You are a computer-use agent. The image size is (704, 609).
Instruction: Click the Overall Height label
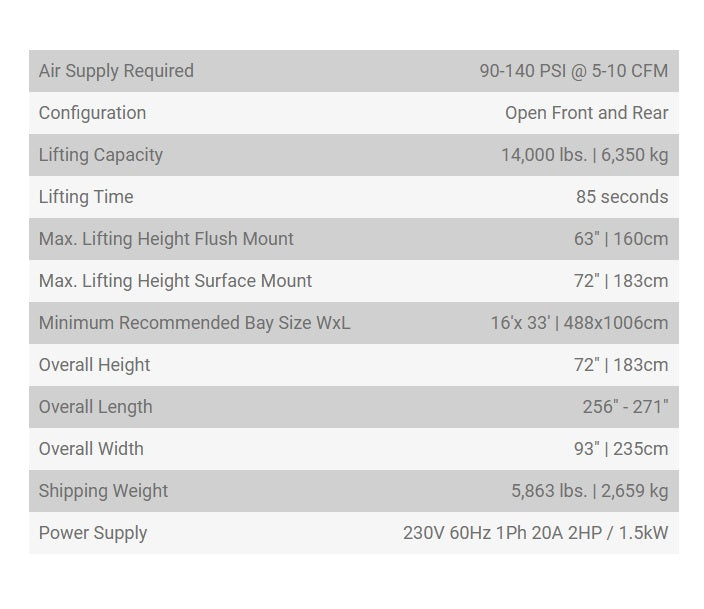click(94, 365)
